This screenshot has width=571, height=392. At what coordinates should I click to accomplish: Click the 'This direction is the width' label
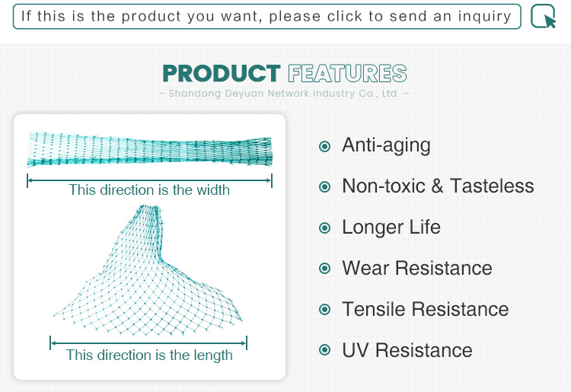pyautogui.click(x=149, y=190)
